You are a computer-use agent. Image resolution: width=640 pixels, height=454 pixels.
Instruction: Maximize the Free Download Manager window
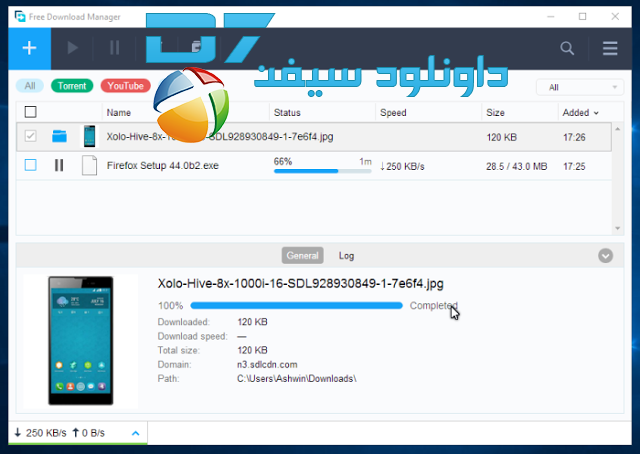pos(582,16)
